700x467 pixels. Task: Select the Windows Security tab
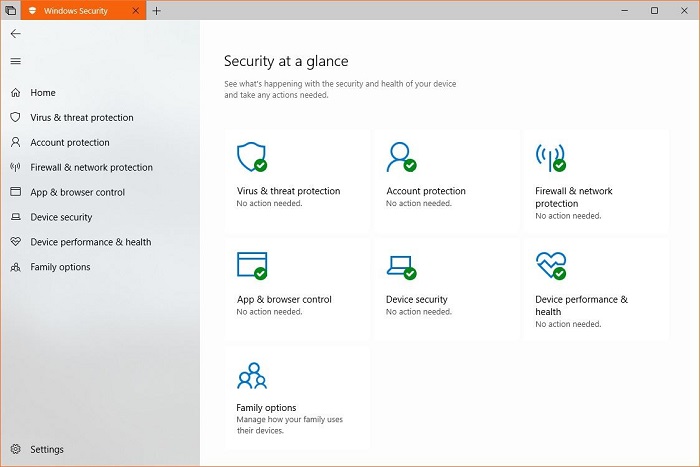pyautogui.click(x=83, y=11)
